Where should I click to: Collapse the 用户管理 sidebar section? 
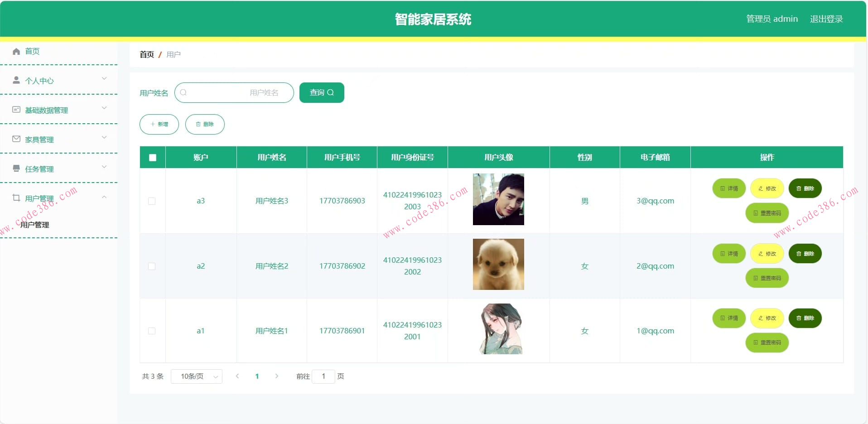[x=104, y=197]
